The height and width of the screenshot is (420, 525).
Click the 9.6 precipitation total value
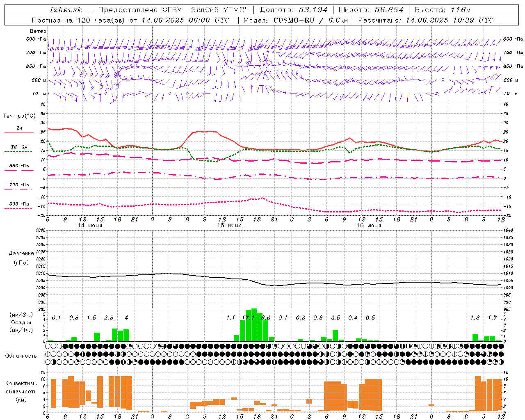tap(266, 317)
